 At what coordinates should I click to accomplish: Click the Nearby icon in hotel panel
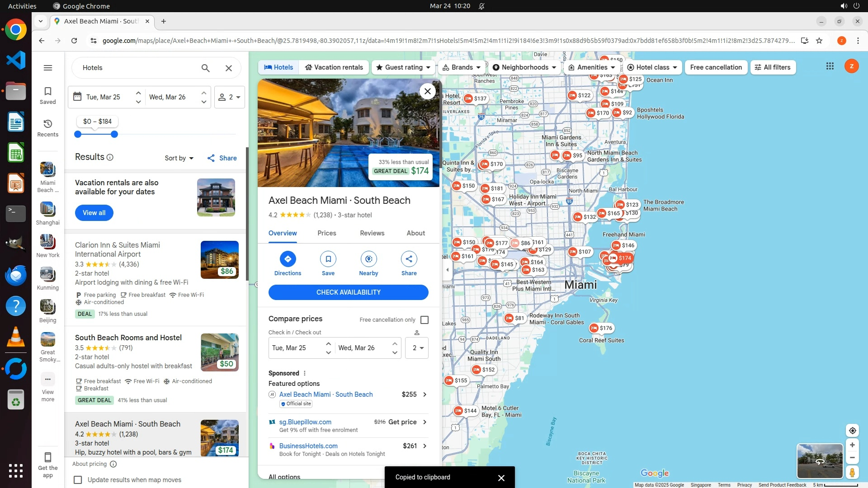tap(368, 259)
